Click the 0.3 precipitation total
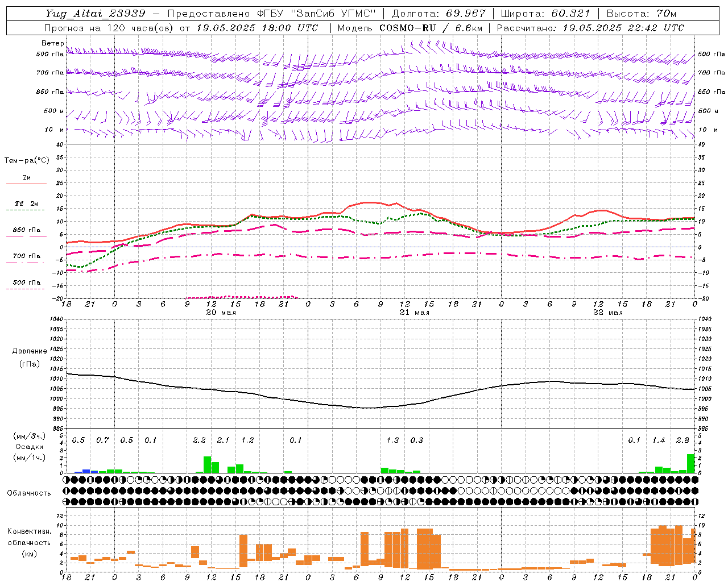The width and height of the screenshot is (728, 582). tap(417, 440)
